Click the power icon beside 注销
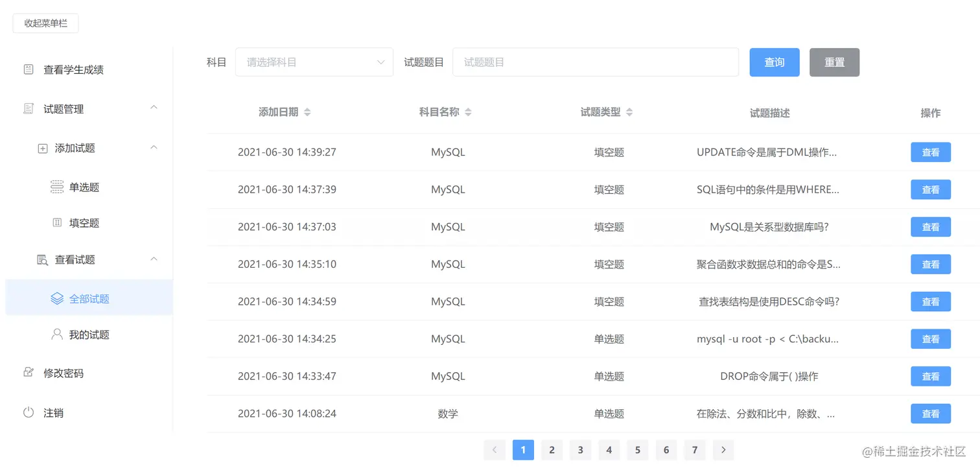Screen dimensions: 980x472 [x=29, y=412]
